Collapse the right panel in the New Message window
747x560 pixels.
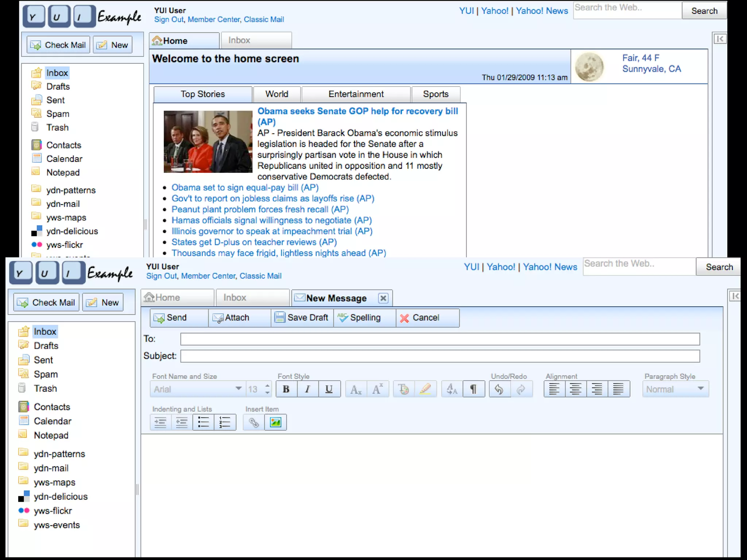point(735,296)
